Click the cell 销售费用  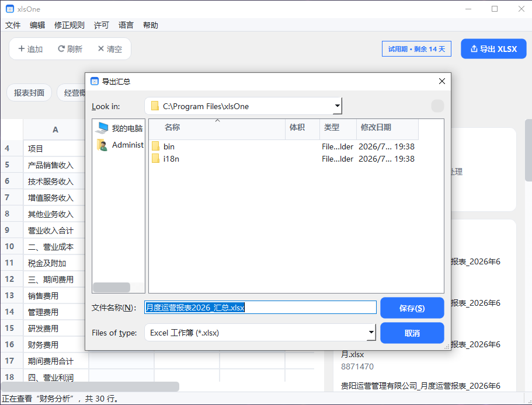tap(54, 295)
